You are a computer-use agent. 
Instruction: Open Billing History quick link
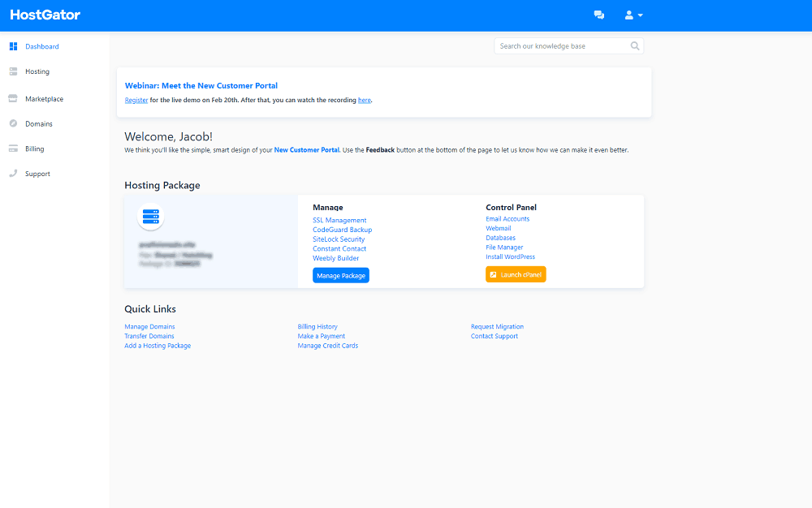coord(317,326)
